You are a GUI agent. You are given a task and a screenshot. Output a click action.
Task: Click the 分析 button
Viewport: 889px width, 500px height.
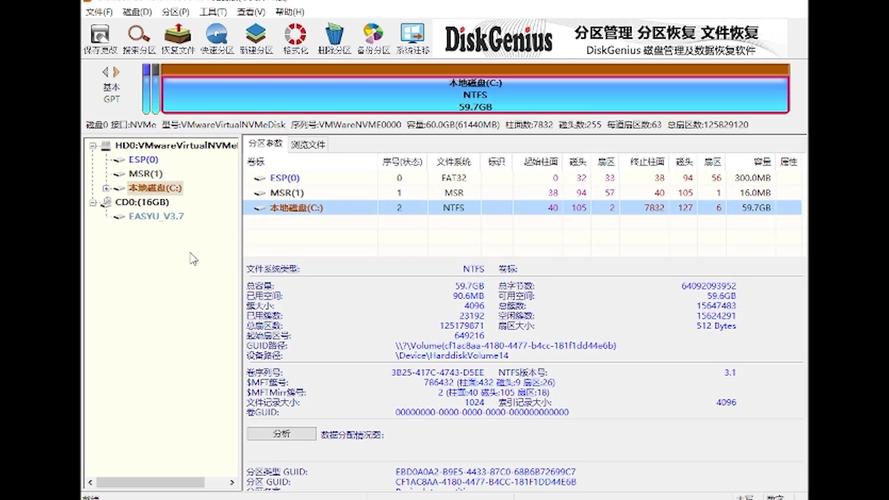pyautogui.click(x=282, y=434)
